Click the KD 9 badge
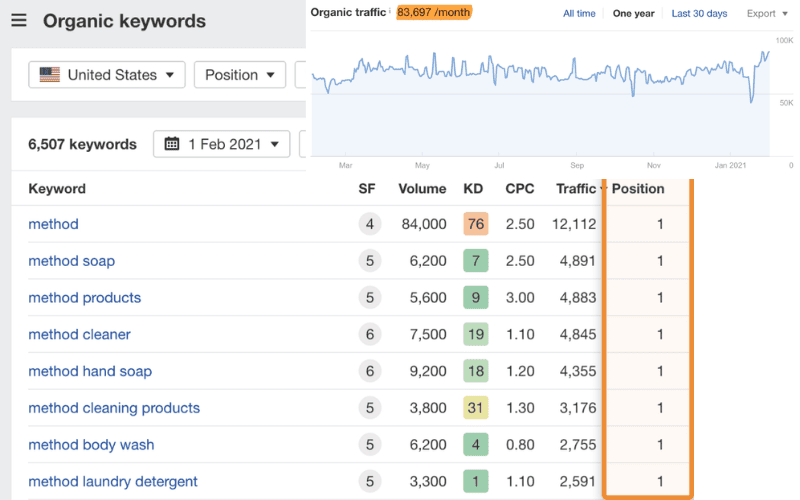The width and height of the screenshot is (800, 500). (x=476, y=297)
